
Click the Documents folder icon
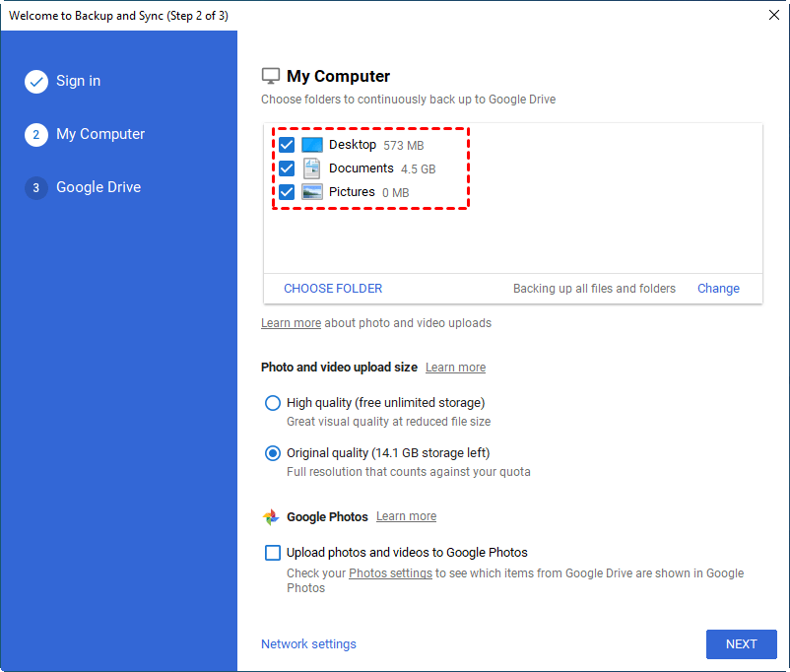[312, 168]
